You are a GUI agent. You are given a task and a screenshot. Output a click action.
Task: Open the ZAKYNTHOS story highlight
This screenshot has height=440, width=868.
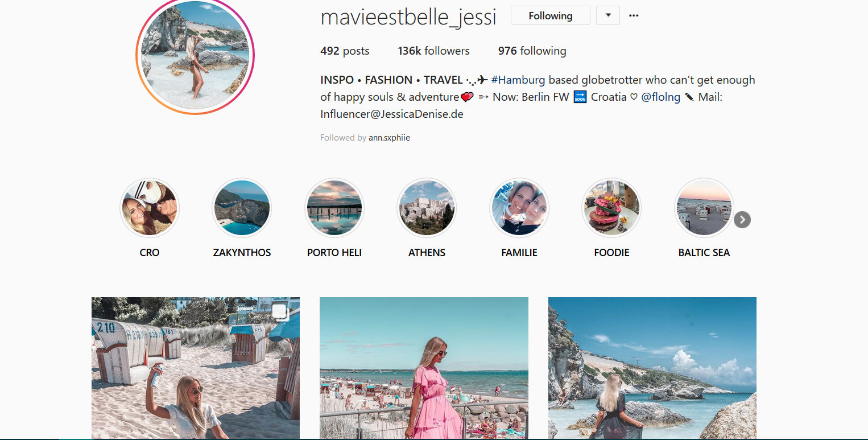point(242,208)
